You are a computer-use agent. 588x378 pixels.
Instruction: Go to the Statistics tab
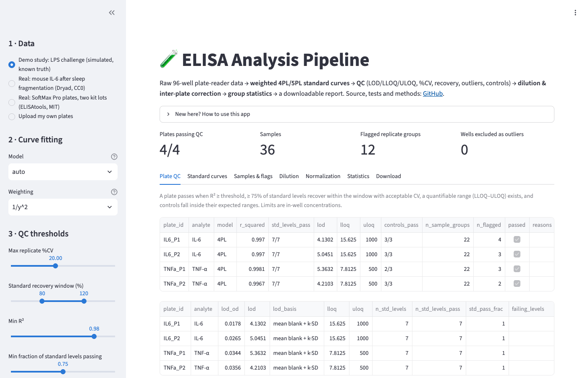coord(358,176)
